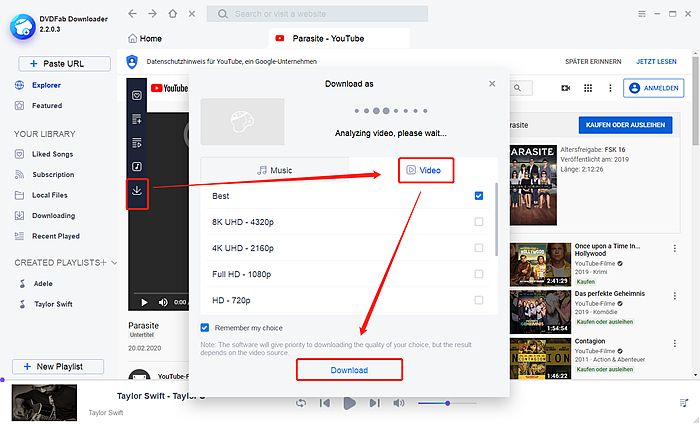Switch to the Video tab in the dialog
This screenshot has width=700, height=424.
click(x=426, y=170)
